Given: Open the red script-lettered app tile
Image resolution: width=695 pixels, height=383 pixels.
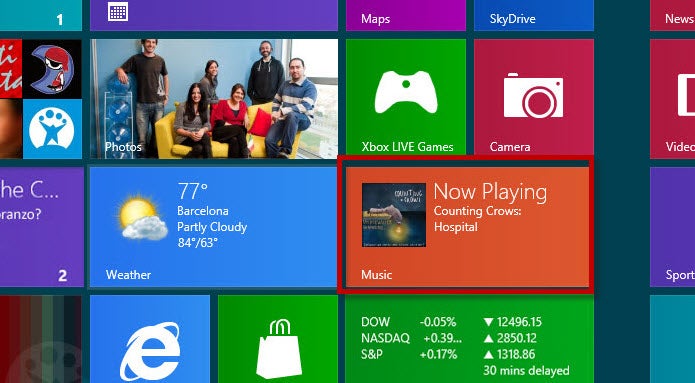Looking at the screenshot, I should click(11, 69).
